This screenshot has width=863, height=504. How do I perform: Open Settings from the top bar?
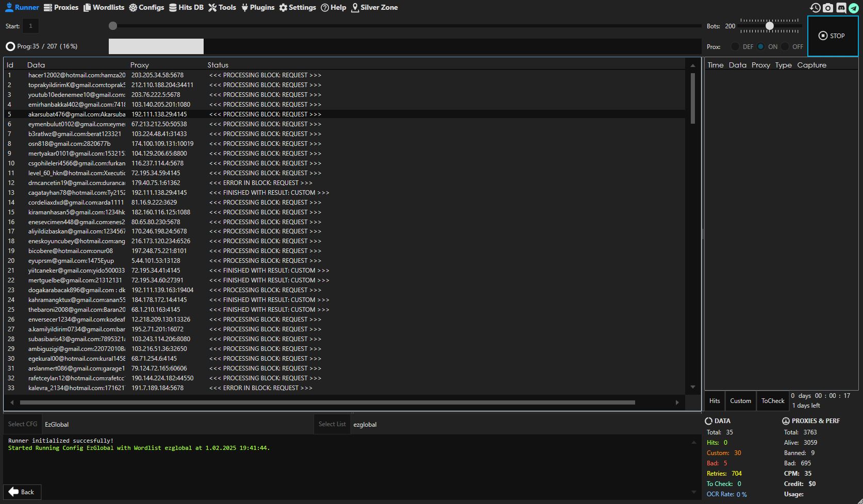[297, 7]
